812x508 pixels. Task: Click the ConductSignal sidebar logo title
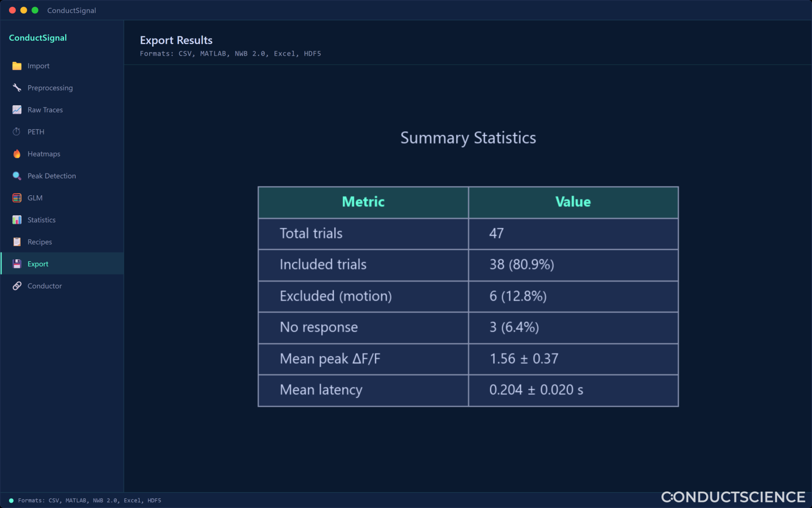pos(38,38)
